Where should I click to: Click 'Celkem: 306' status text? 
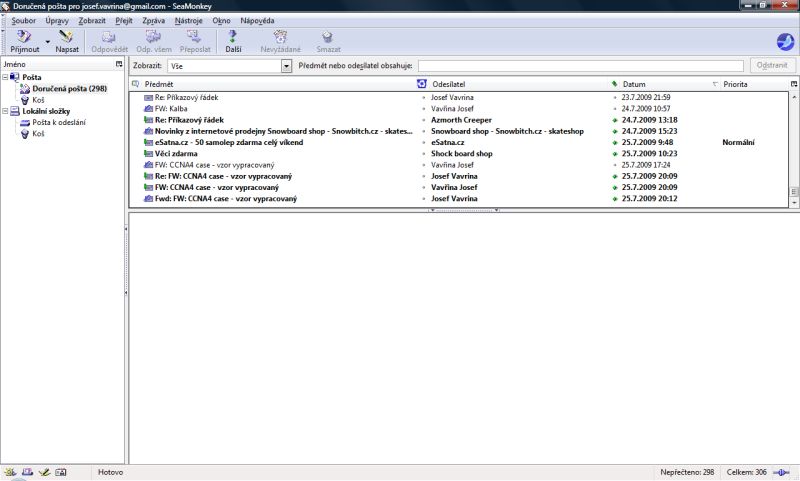pos(746,472)
